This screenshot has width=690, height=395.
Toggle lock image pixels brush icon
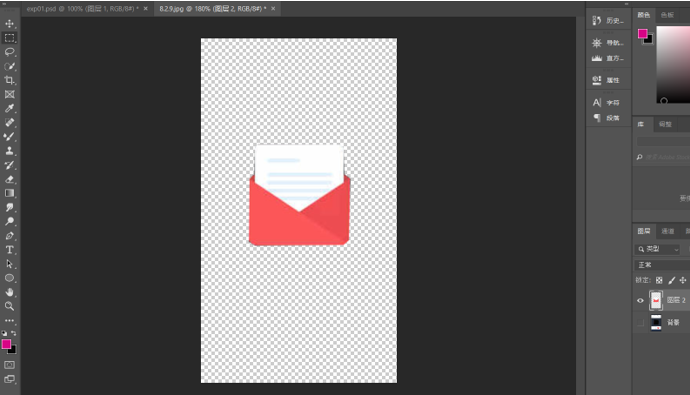point(672,280)
